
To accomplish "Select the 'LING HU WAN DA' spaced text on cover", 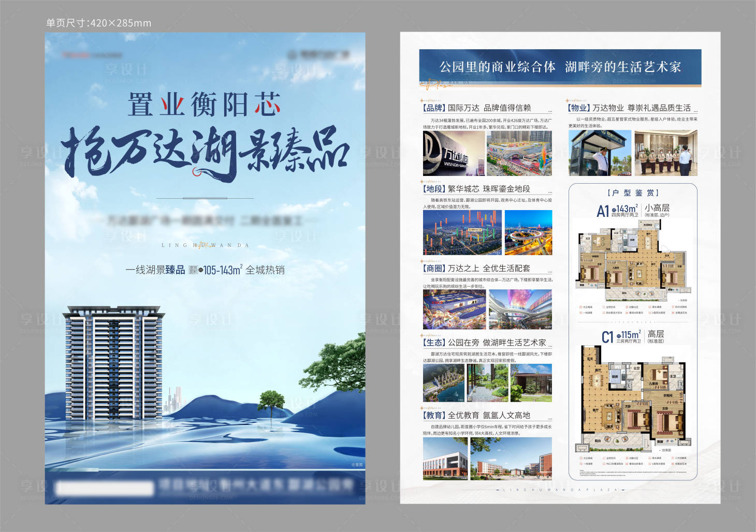I will (205, 245).
